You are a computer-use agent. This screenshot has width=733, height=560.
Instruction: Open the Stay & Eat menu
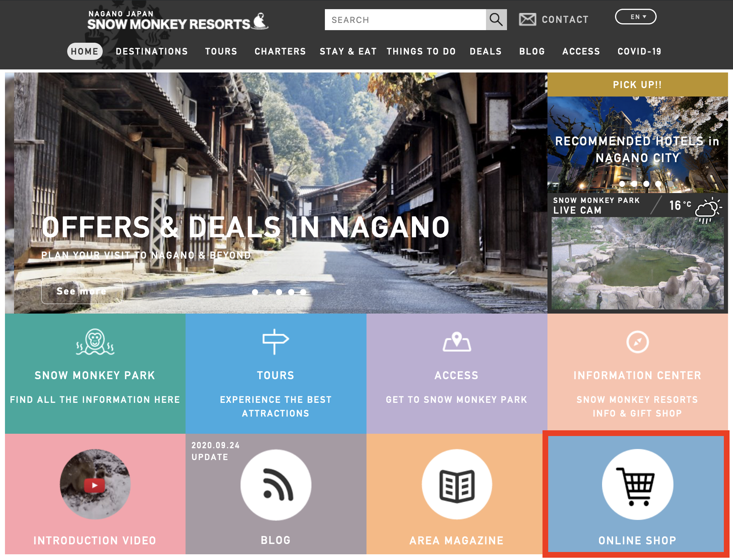click(x=348, y=51)
